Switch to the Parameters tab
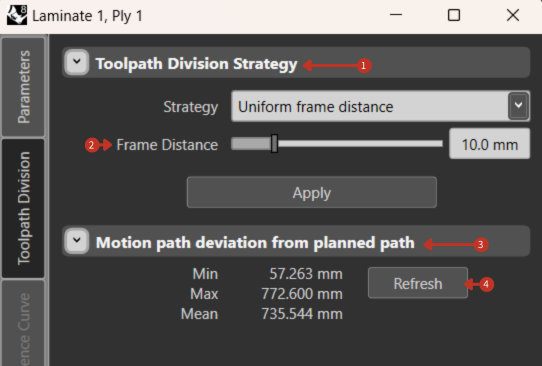 [24, 87]
